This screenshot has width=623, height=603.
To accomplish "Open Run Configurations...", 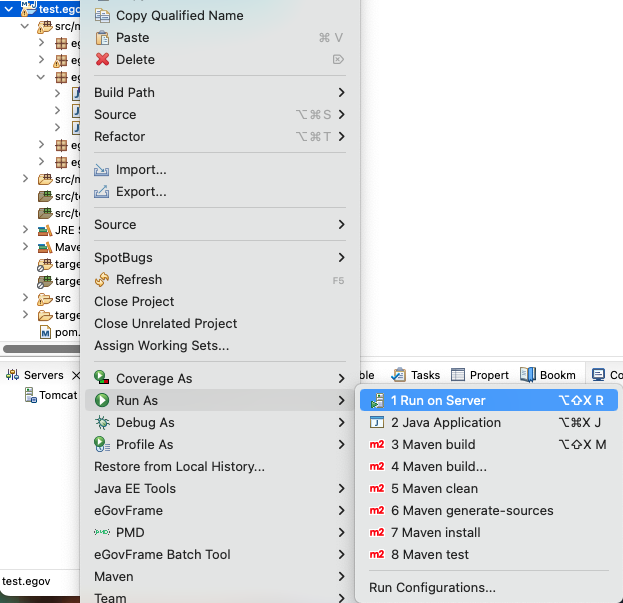I will pos(488,588).
